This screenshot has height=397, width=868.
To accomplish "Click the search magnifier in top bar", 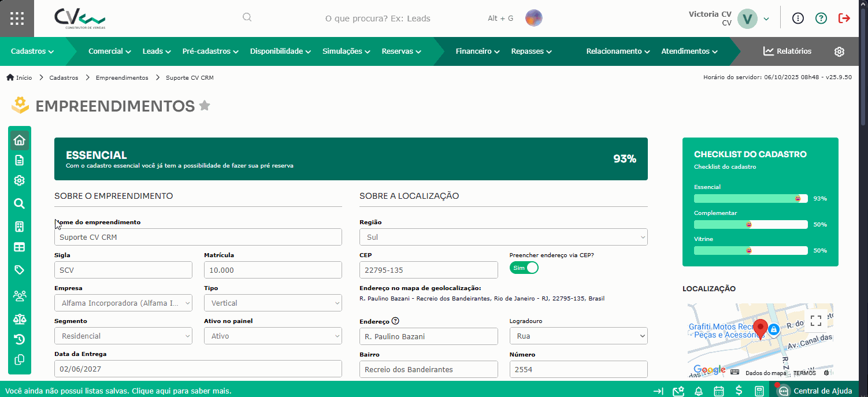I will tap(247, 17).
